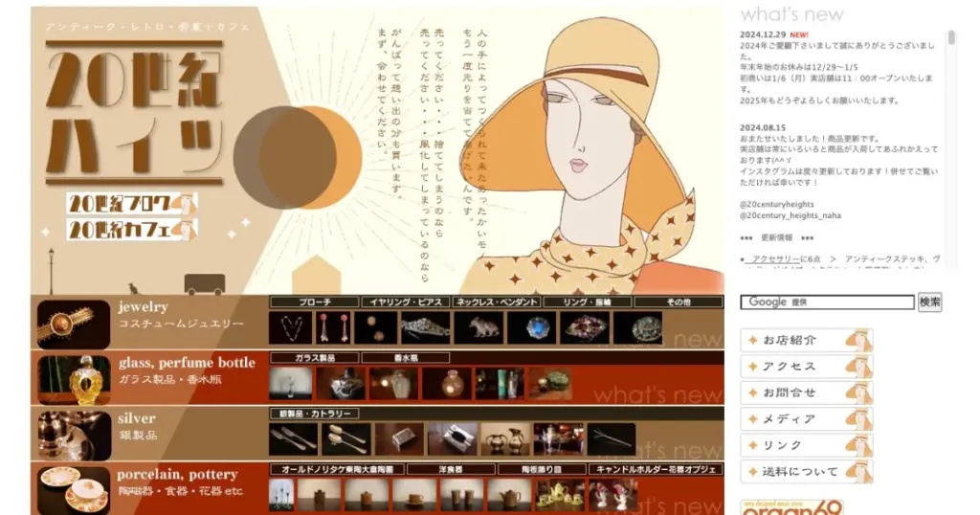Open the round glowing perfume bottle thumbnail
This screenshot has height=515, width=980.
(x=447, y=383)
